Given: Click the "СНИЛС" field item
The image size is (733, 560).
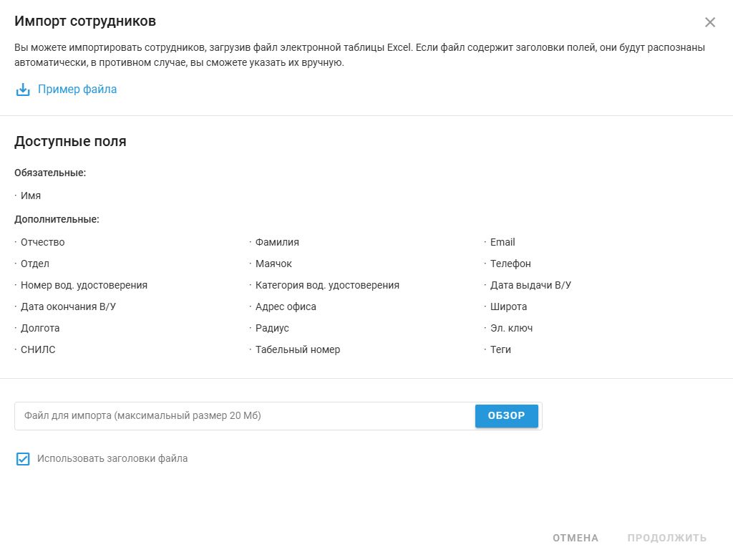Looking at the screenshot, I should (x=38, y=349).
